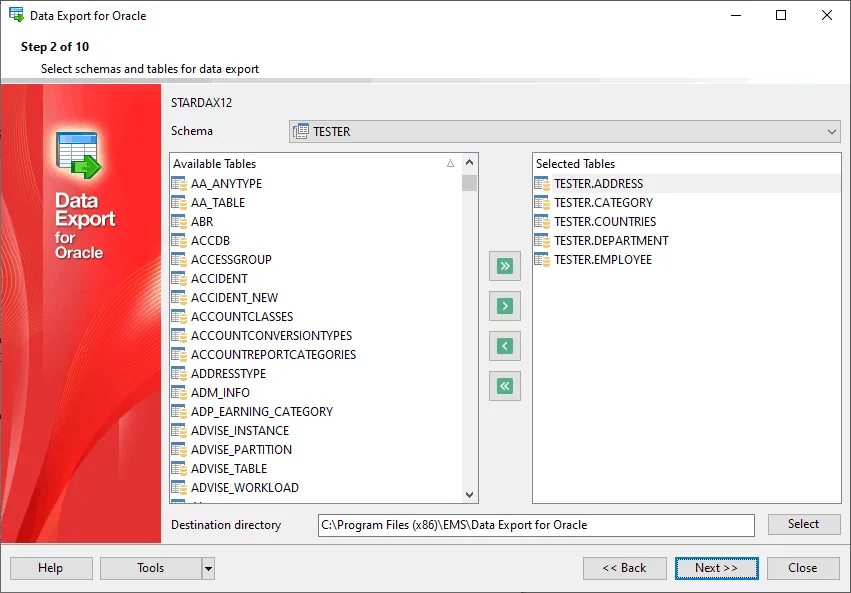The image size is (851, 593).
Task: Click the schema icon in Schema combo box
Action: tap(301, 131)
